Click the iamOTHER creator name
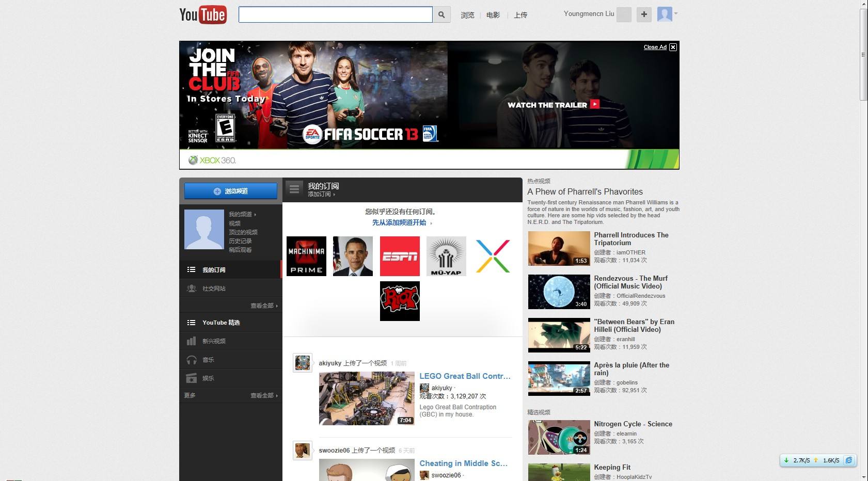 (x=630, y=252)
